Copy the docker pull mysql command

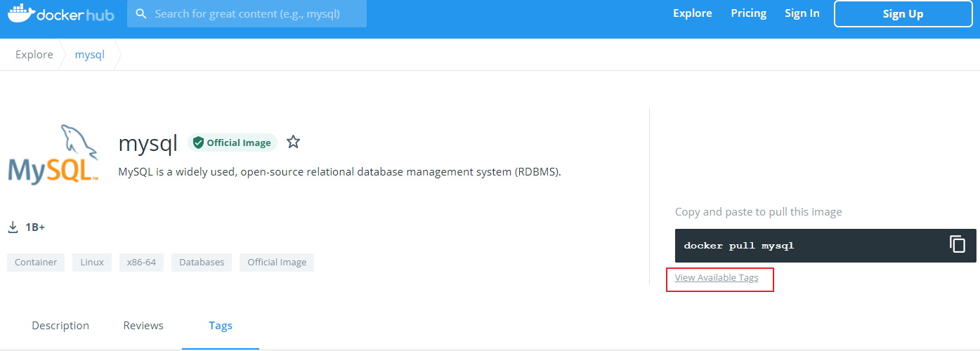[x=958, y=244]
